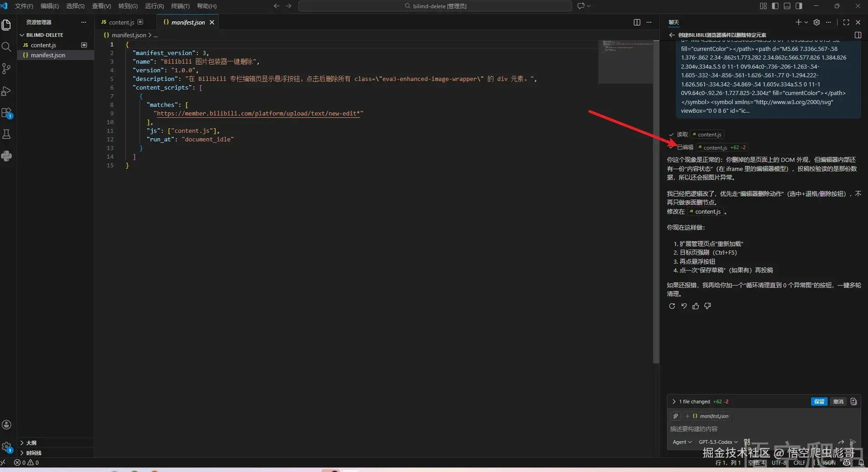Open content.js from the 读取 chip
The width and height of the screenshot is (868, 472).
[x=707, y=135]
